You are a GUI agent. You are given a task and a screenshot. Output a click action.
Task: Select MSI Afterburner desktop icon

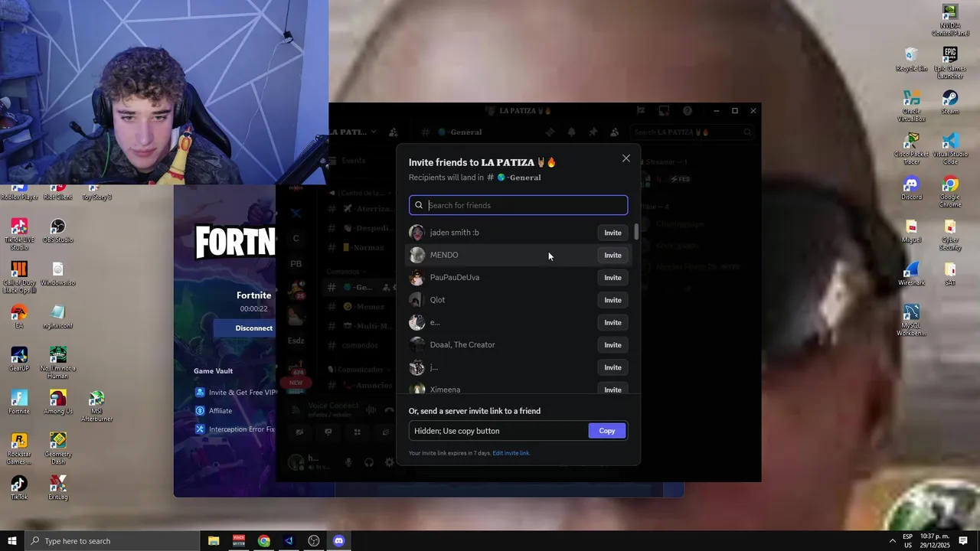pos(96,406)
